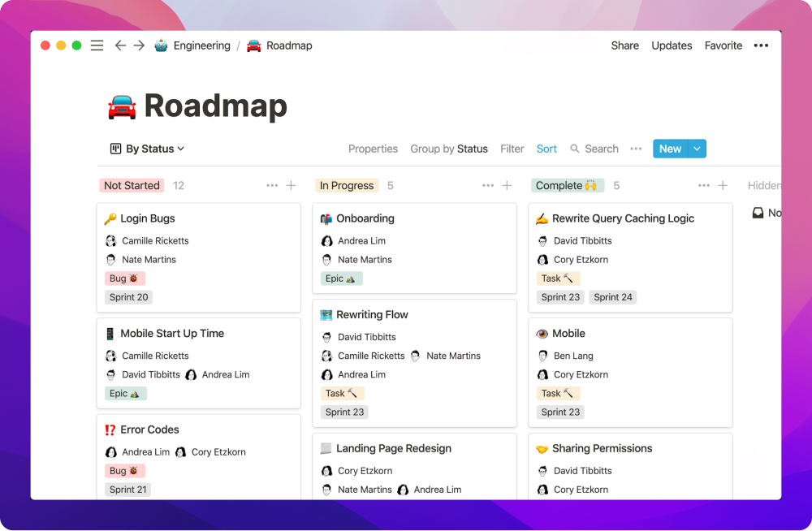This screenshot has width=812, height=531.
Task: Open the Updates panel
Action: [672, 45]
